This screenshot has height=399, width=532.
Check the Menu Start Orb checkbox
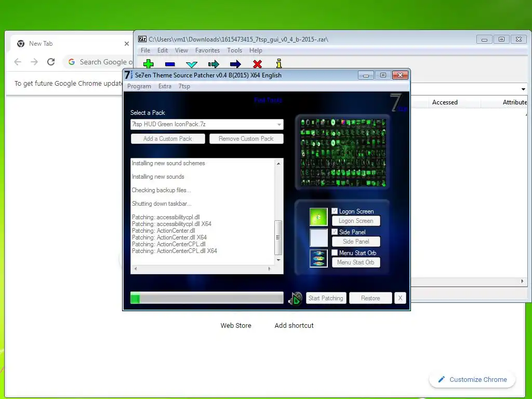pos(335,252)
